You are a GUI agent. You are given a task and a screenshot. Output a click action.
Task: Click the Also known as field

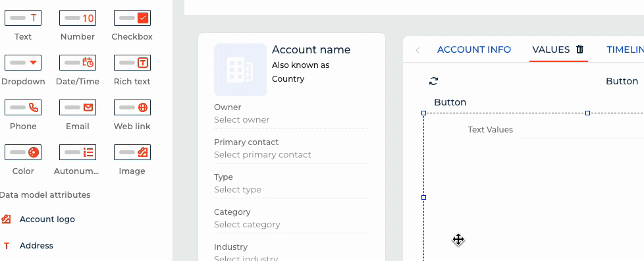pos(301,65)
